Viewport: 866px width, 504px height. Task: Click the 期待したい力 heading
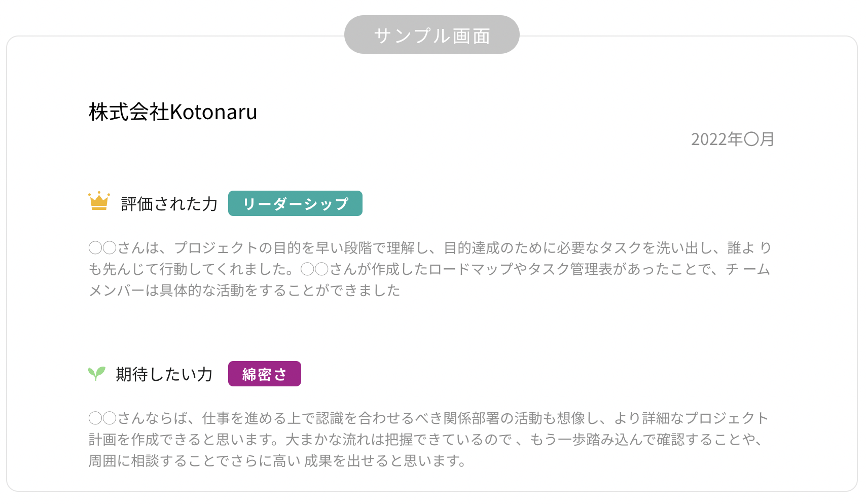pos(164,374)
